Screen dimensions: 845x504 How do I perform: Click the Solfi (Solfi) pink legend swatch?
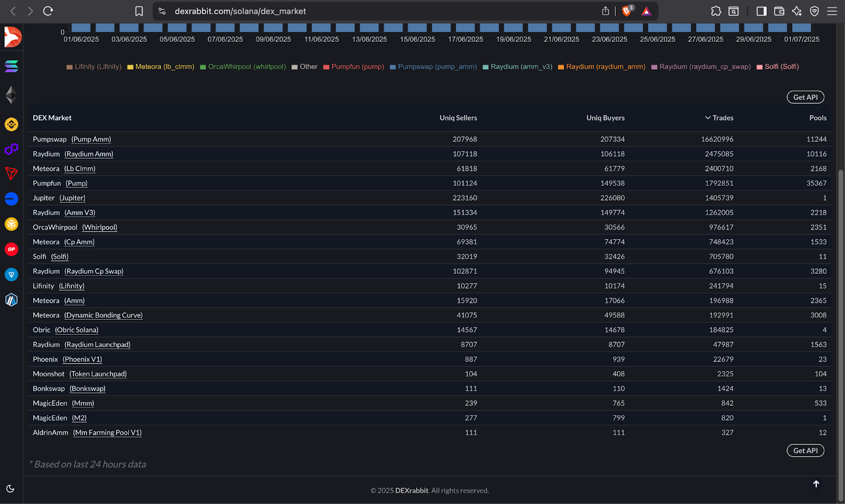coord(759,67)
